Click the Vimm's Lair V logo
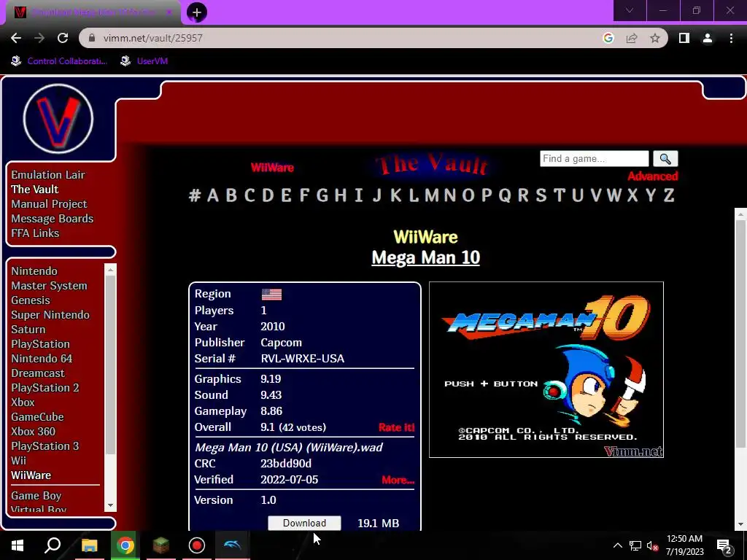 (x=58, y=119)
